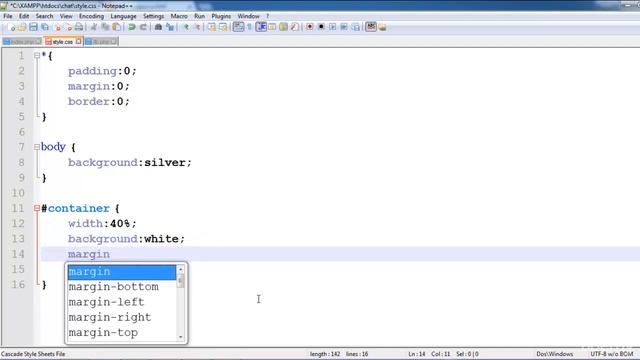
Task: Toggle synchronized horizontal scrolling icon
Action: pos(223,27)
